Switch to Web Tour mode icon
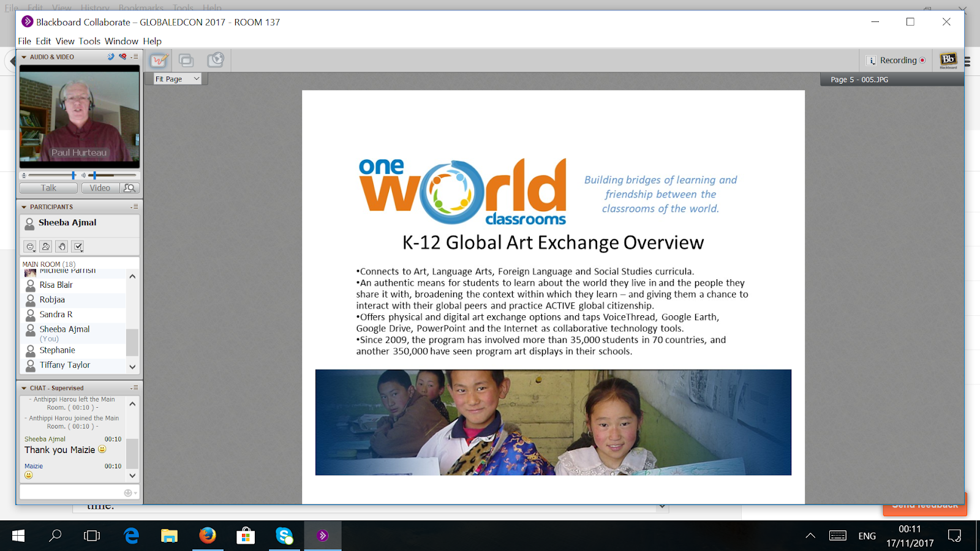 [215, 60]
